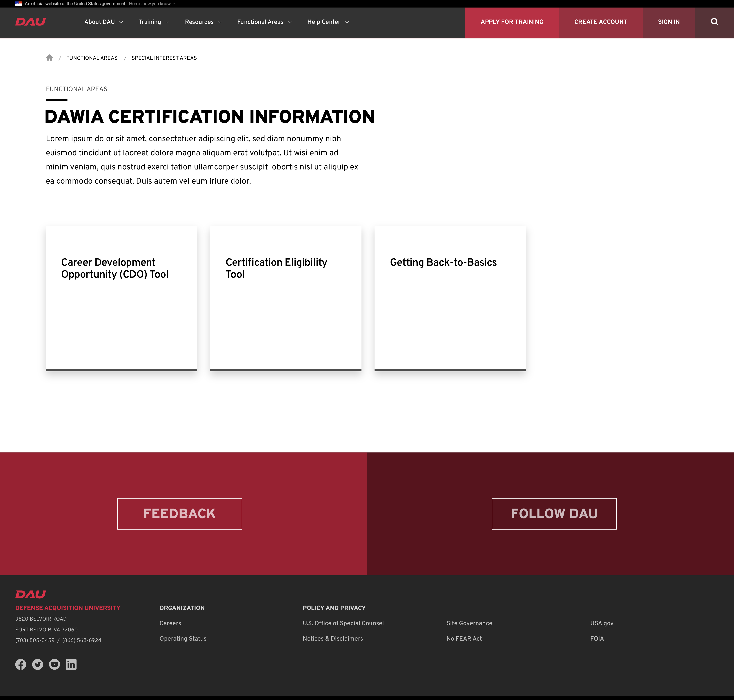Open Site Governance link
734x700 pixels.
pos(469,623)
